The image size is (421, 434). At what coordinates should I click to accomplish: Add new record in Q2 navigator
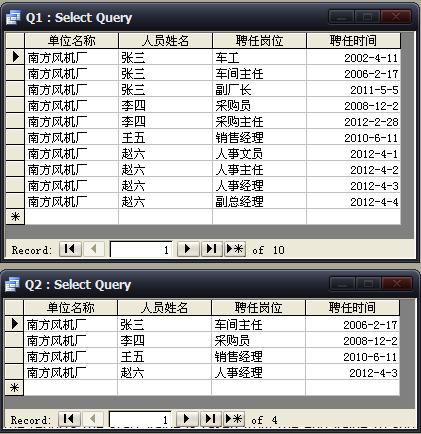pyautogui.click(x=234, y=419)
